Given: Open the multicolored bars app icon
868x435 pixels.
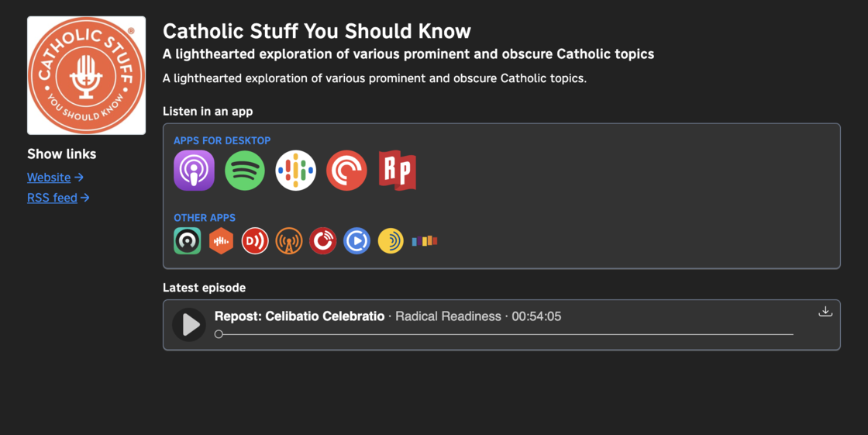Looking at the screenshot, I should pos(425,241).
